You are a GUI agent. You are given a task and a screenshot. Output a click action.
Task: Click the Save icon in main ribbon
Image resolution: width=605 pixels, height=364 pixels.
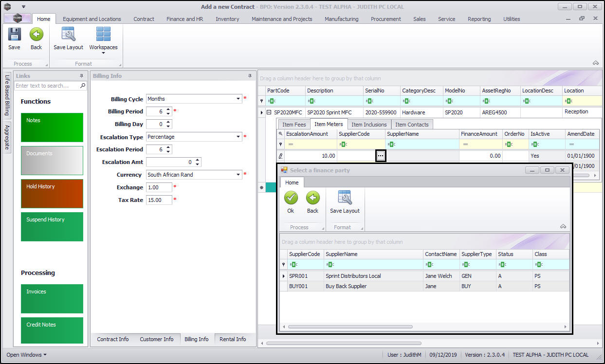pyautogui.click(x=14, y=35)
